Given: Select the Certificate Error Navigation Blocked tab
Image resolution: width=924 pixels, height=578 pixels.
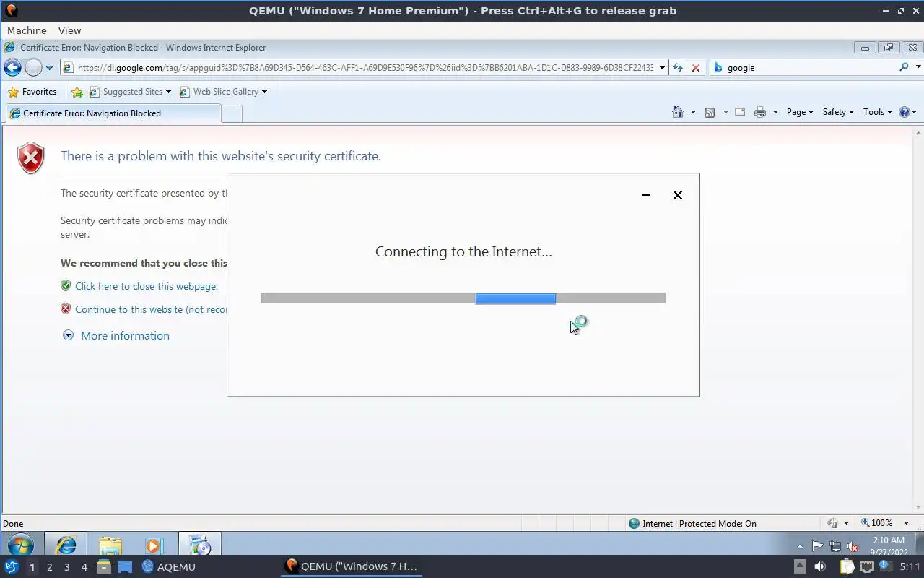Looking at the screenshot, I should pyautogui.click(x=113, y=113).
